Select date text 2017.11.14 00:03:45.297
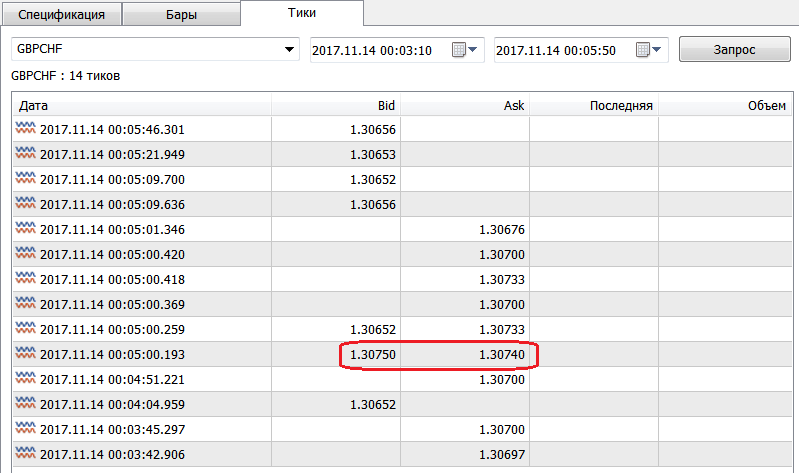The image size is (799, 473). pos(112,429)
